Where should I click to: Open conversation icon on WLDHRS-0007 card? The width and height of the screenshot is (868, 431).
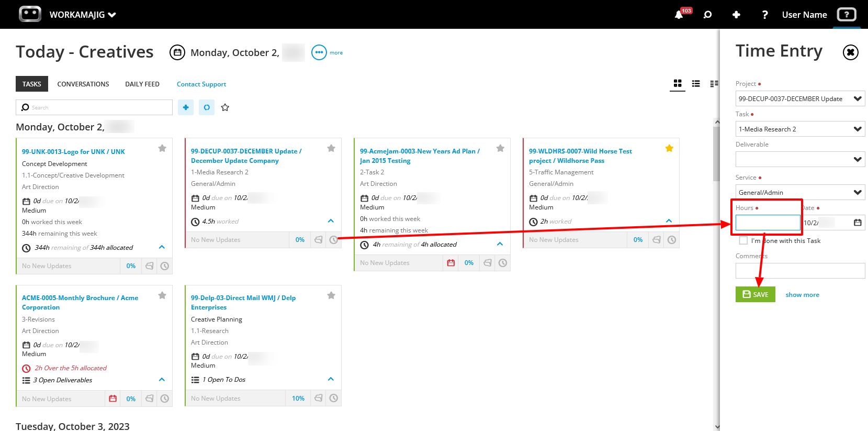coord(657,240)
